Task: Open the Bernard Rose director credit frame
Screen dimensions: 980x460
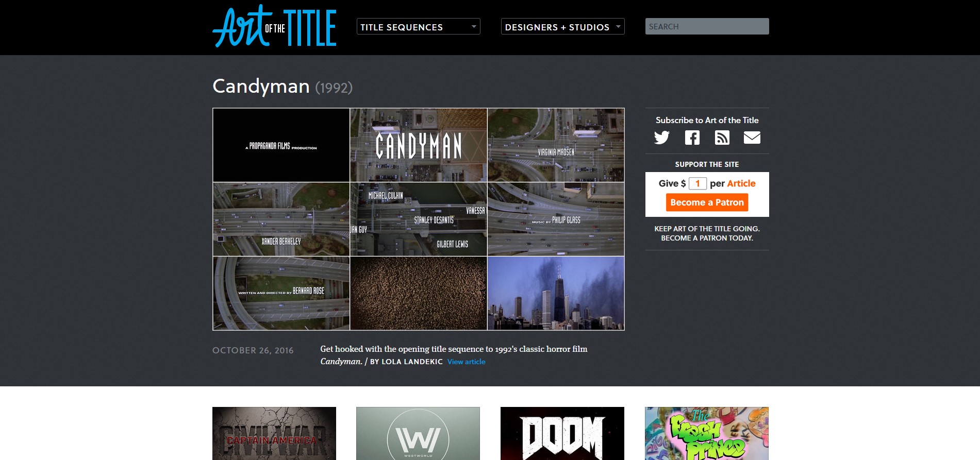Action: point(281,293)
